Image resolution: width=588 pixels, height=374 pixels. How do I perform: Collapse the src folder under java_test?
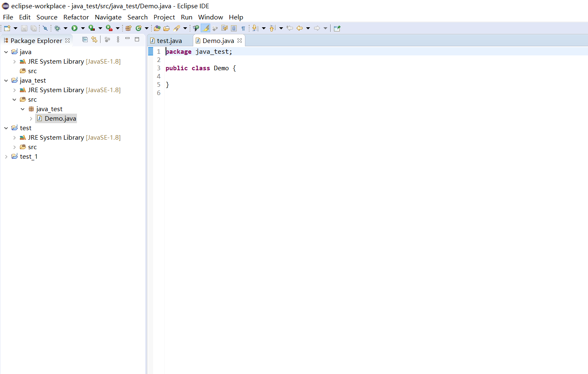tap(14, 99)
